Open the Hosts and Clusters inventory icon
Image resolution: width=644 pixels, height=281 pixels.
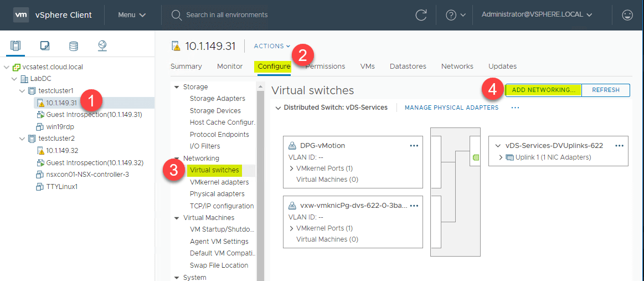click(16, 46)
